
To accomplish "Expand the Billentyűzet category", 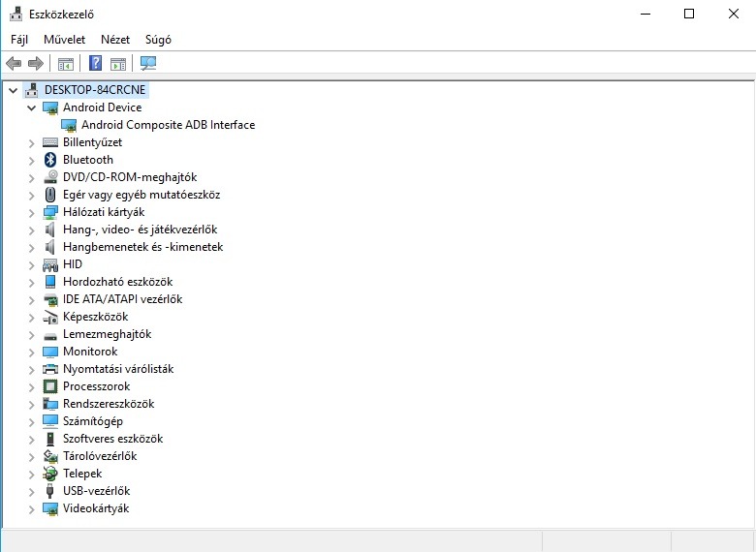I will [x=32, y=142].
